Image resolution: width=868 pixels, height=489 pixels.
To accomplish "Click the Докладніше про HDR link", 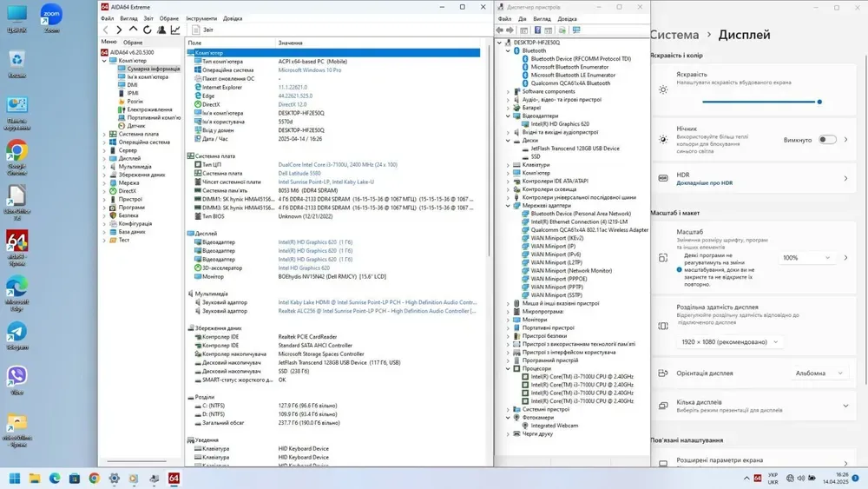I will click(x=705, y=183).
